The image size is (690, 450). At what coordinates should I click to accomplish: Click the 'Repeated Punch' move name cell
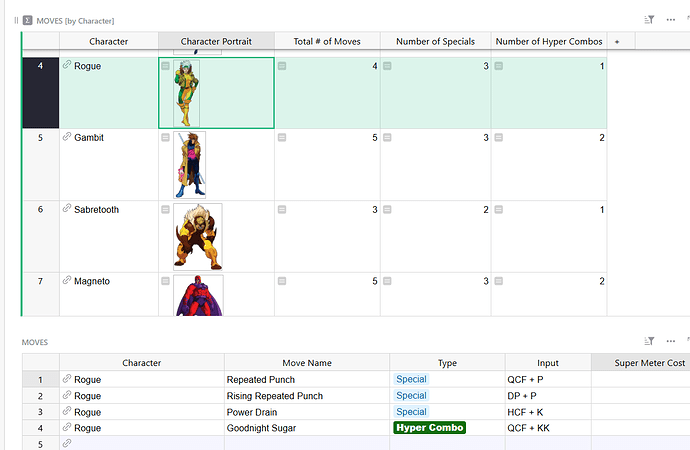pos(307,379)
